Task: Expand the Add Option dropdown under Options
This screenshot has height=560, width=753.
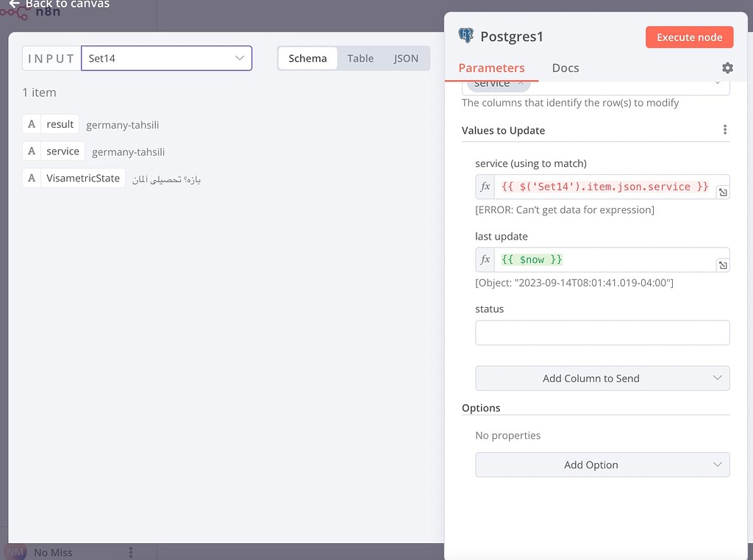Action: (602, 464)
